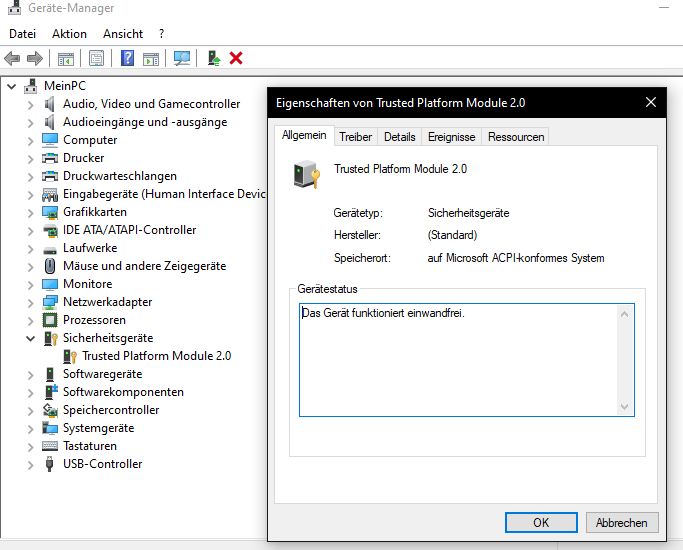Expand the Netzwerkadapter category
The image size is (683, 550).
coord(30,303)
